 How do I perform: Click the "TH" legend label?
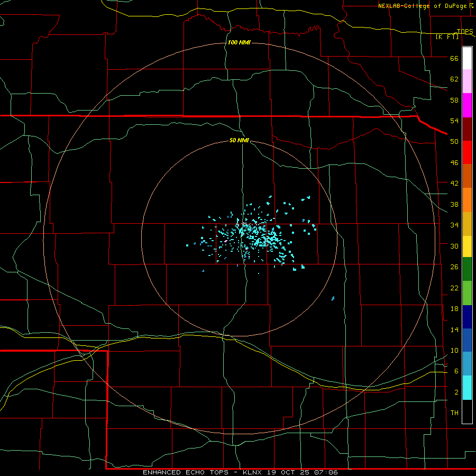coord(454,413)
